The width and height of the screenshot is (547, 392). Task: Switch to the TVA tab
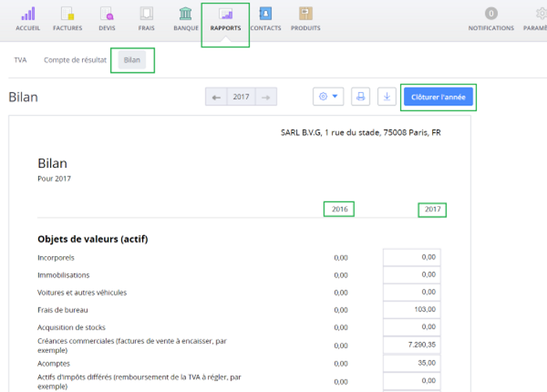pos(20,60)
